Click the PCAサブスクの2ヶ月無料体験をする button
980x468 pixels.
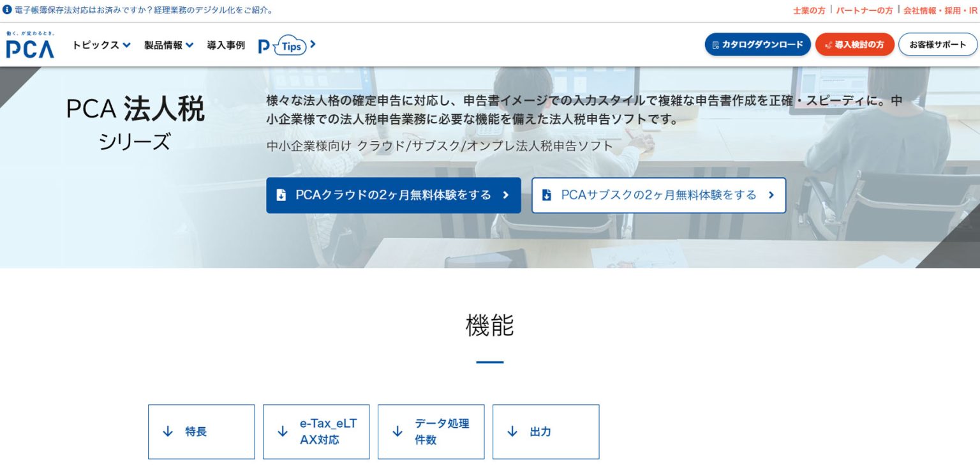click(658, 195)
